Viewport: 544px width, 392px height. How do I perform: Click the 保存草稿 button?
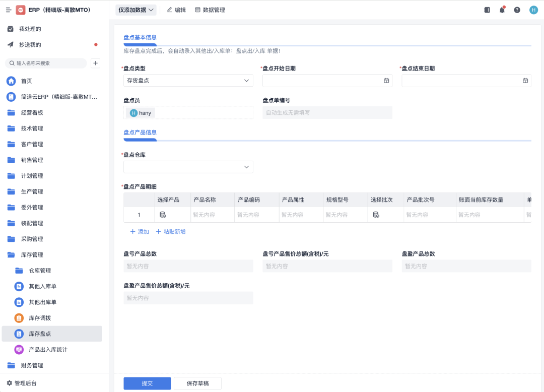pyautogui.click(x=197, y=383)
